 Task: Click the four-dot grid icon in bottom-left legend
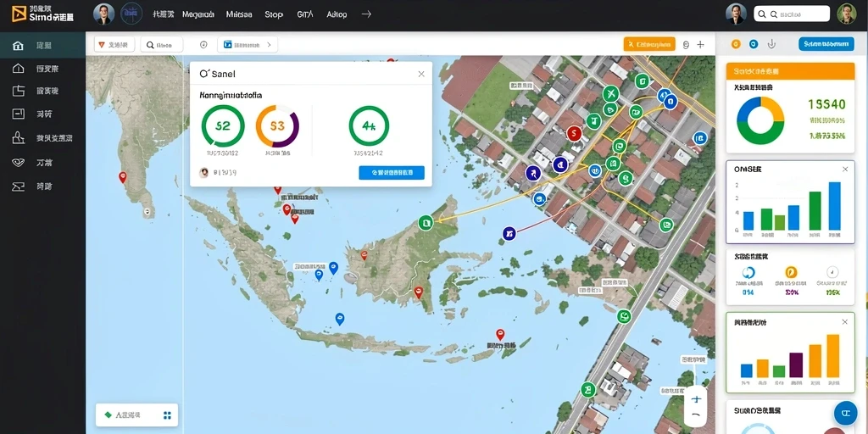click(x=167, y=415)
